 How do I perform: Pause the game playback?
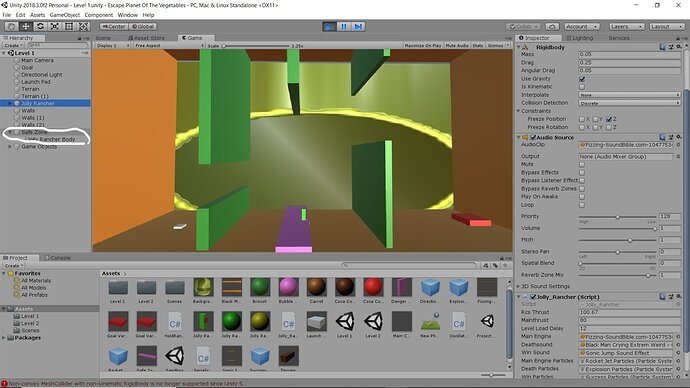coord(344,27)
